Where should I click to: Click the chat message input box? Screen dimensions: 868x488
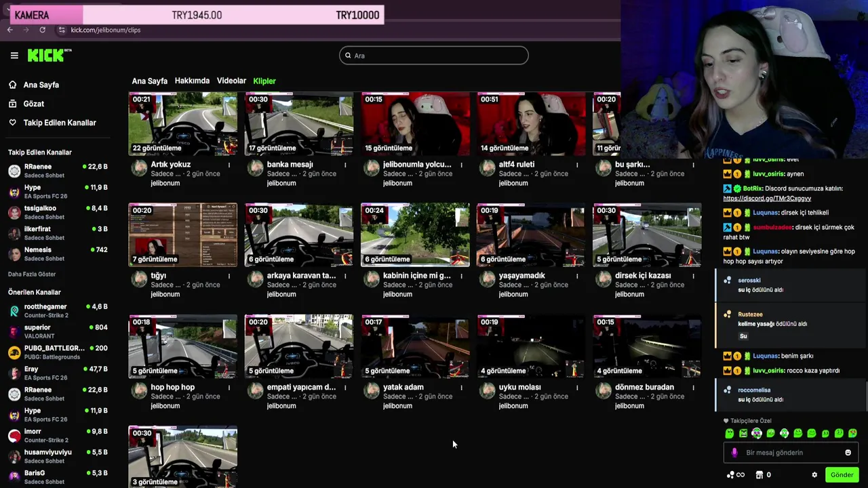pyautogui.click(x=791, y=453)
